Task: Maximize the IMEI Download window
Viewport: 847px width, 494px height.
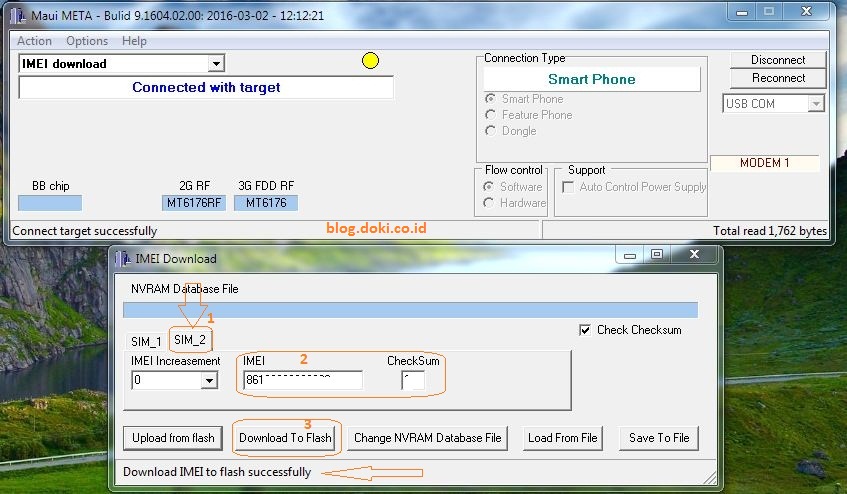Action: point(657,255)
